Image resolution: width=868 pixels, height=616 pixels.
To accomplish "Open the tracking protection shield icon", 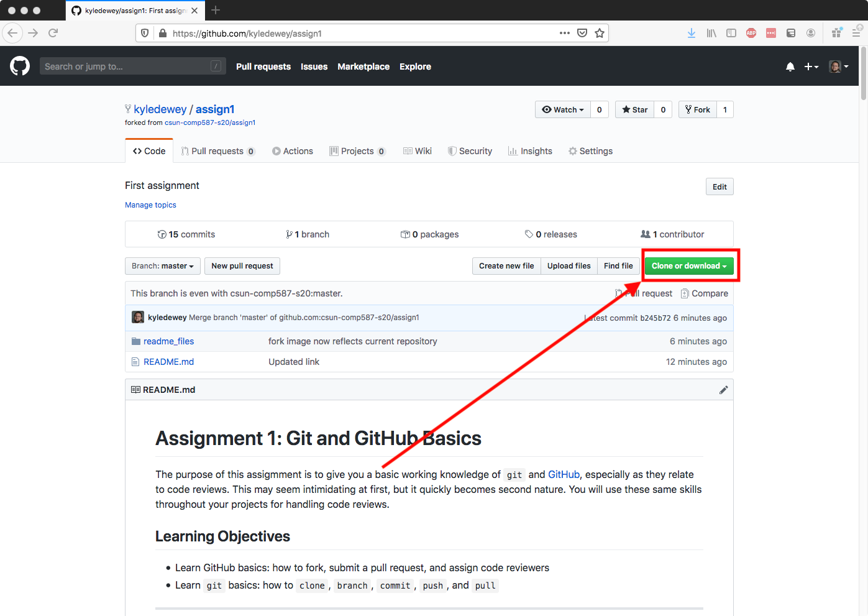I will click(145, 33).
